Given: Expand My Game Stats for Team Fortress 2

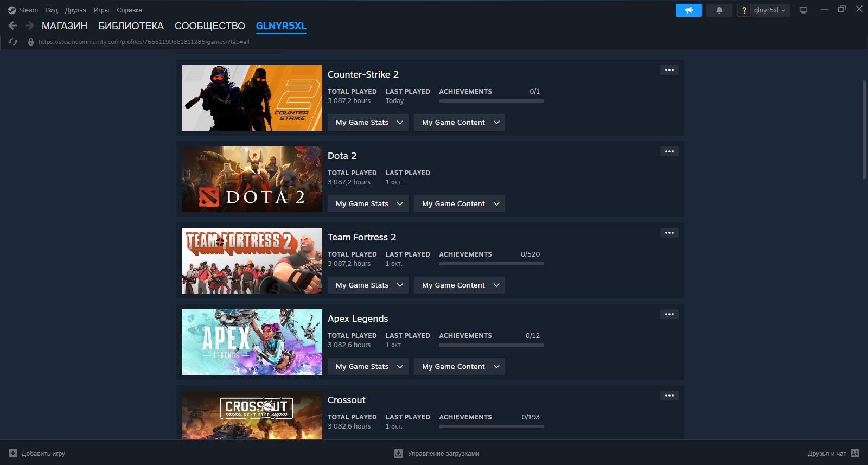Looking at the screenshot, I should (368, 285).
